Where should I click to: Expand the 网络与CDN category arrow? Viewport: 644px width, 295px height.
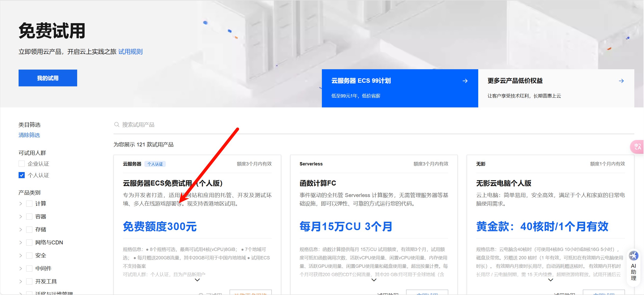21,243
